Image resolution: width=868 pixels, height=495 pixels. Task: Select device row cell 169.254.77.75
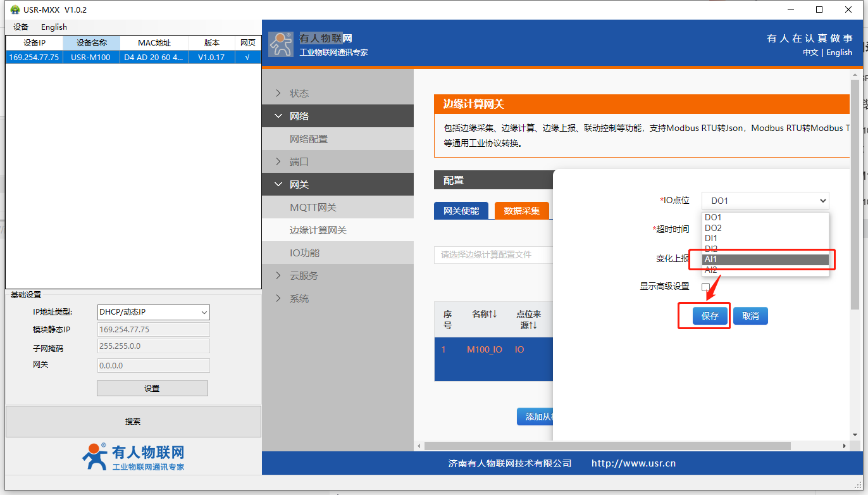tap(34, 57)
